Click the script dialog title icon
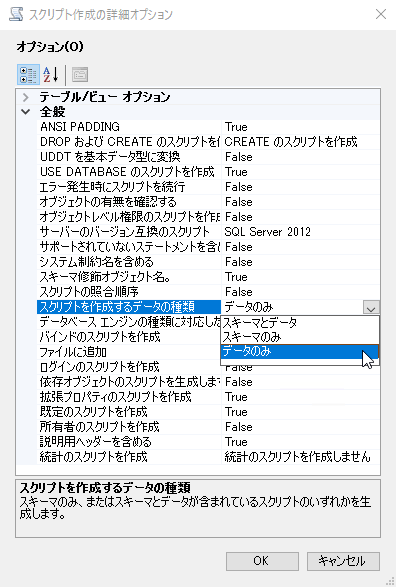396x587 pixels. pos(16,14)
